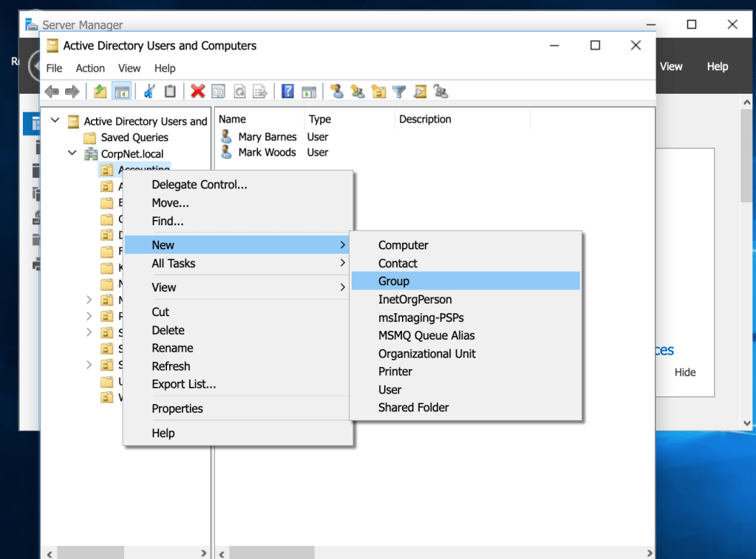Choose Organizational Unit in New submenu
This screenshot has height=559, width=756.
pos(427,354)
